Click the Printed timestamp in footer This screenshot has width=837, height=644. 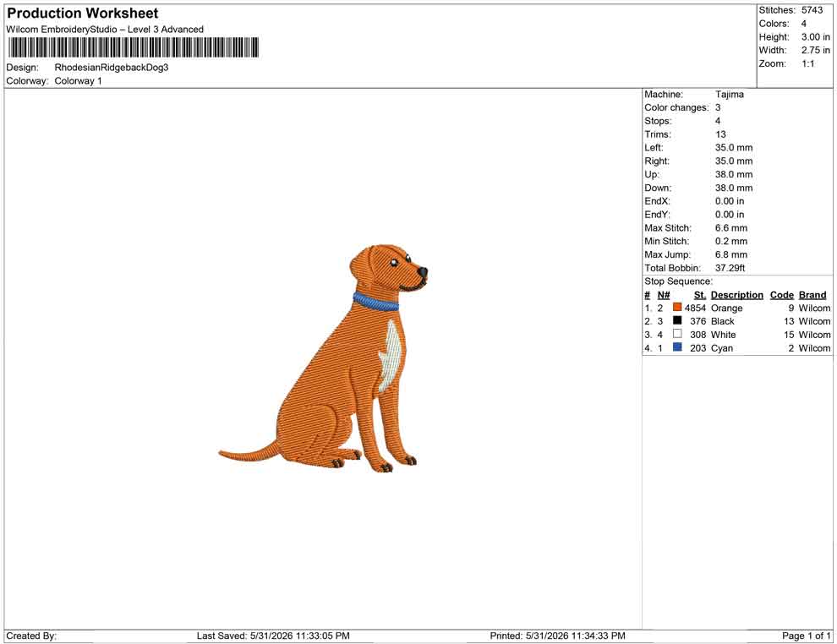pyautogui.click(x=557, y=636)
